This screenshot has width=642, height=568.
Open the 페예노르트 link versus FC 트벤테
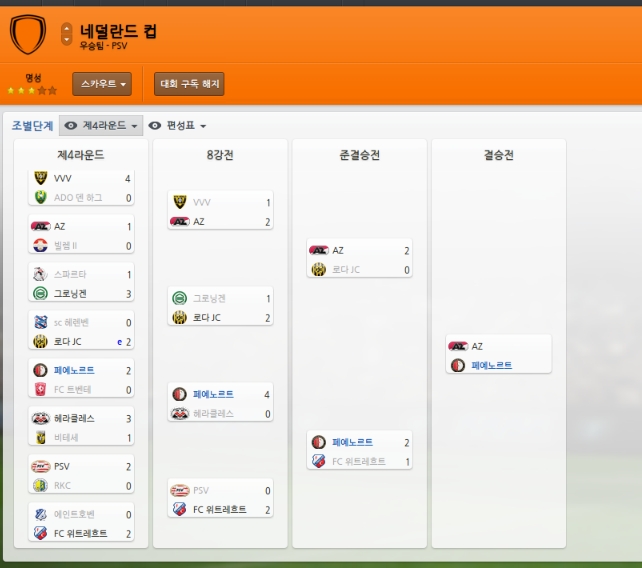tap(74, 370)
